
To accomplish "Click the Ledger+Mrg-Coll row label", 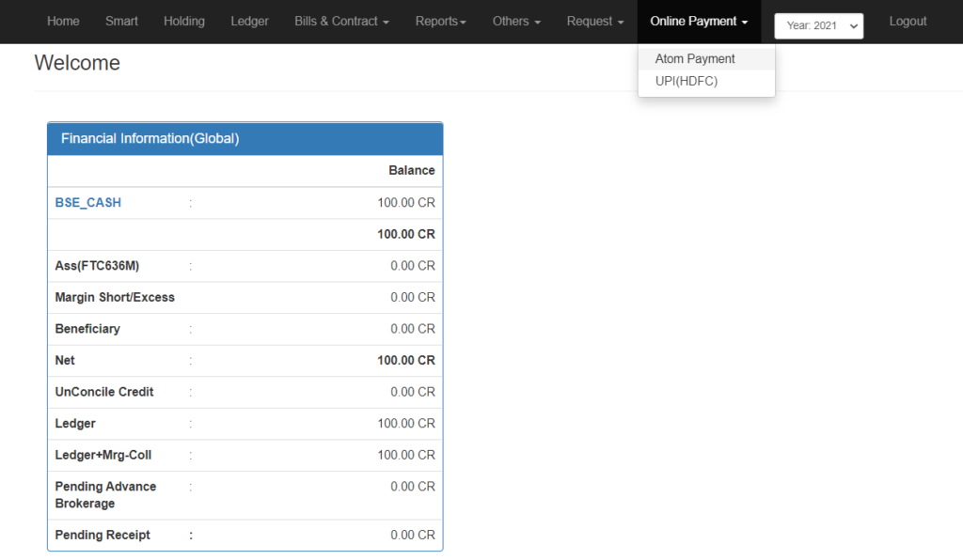I will point(103,455).
